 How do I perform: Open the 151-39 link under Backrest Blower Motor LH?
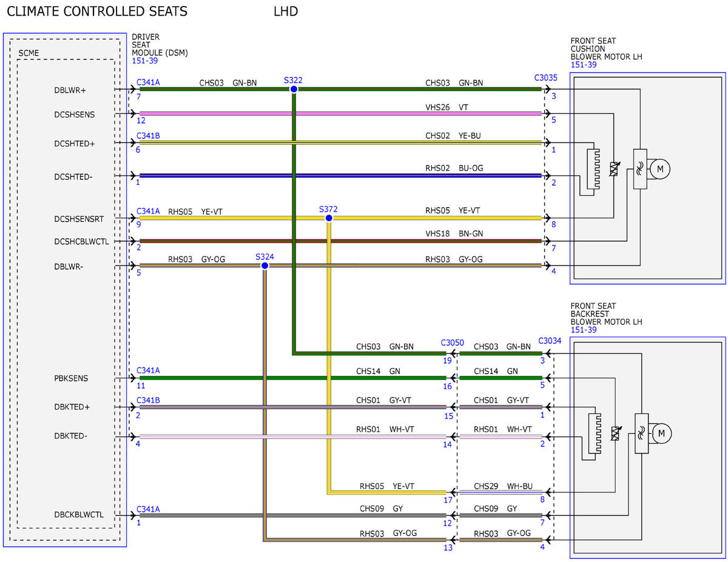583,330
